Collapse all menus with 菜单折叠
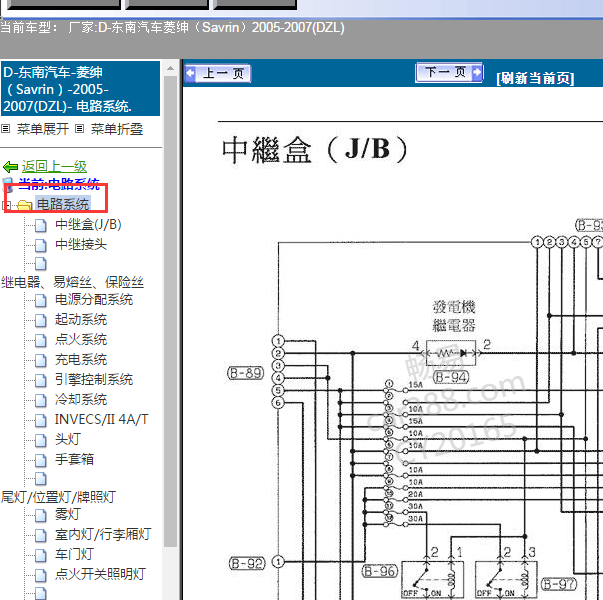 (x=117, y=129)
